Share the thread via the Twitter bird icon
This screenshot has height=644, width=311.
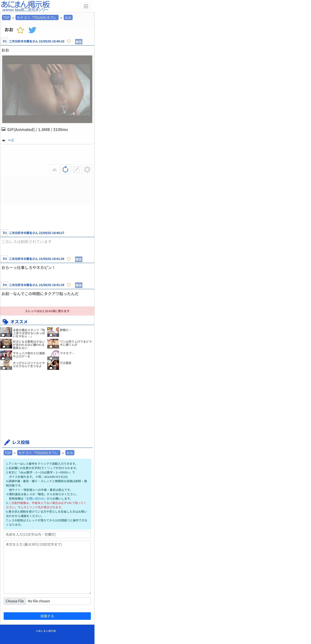pos(32,30)
